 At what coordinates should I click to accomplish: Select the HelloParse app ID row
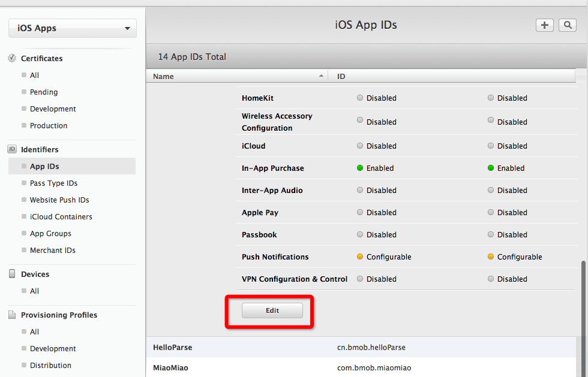pos(360,348)
